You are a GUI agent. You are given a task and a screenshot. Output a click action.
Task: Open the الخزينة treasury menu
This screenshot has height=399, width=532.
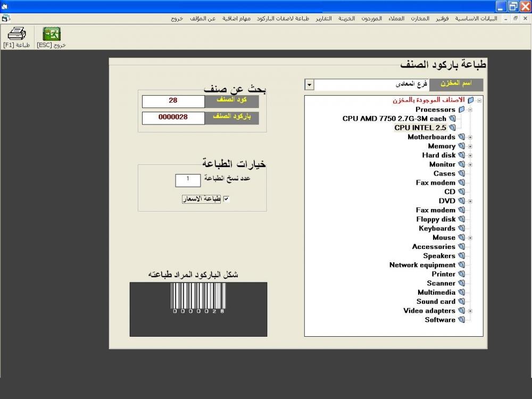click(346, 18)
